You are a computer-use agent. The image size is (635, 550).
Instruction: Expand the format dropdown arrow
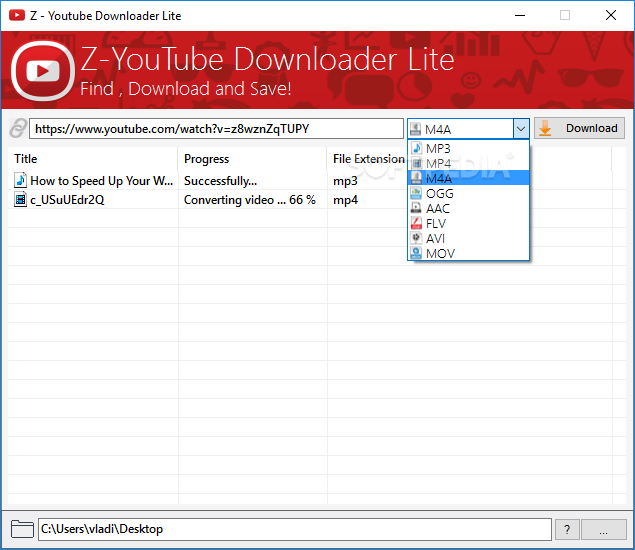pos(521,129)
